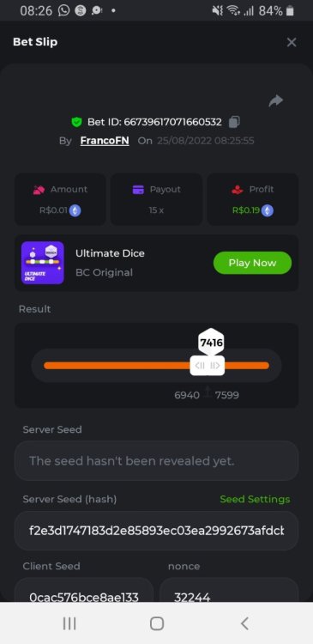
Task: Tap the Ethereum coin icon beside Amount
Action: [x=75, y=210]
